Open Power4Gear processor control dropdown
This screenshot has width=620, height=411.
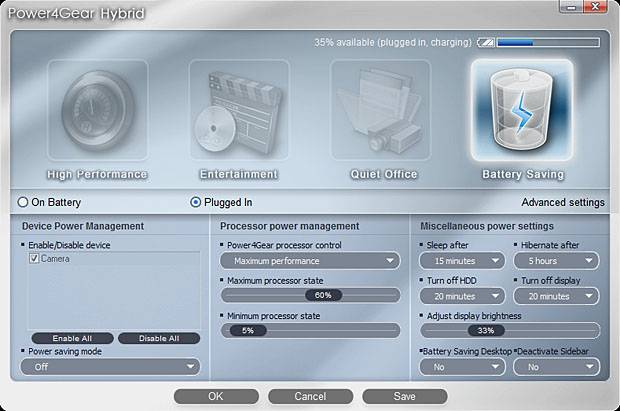point(310,261)
